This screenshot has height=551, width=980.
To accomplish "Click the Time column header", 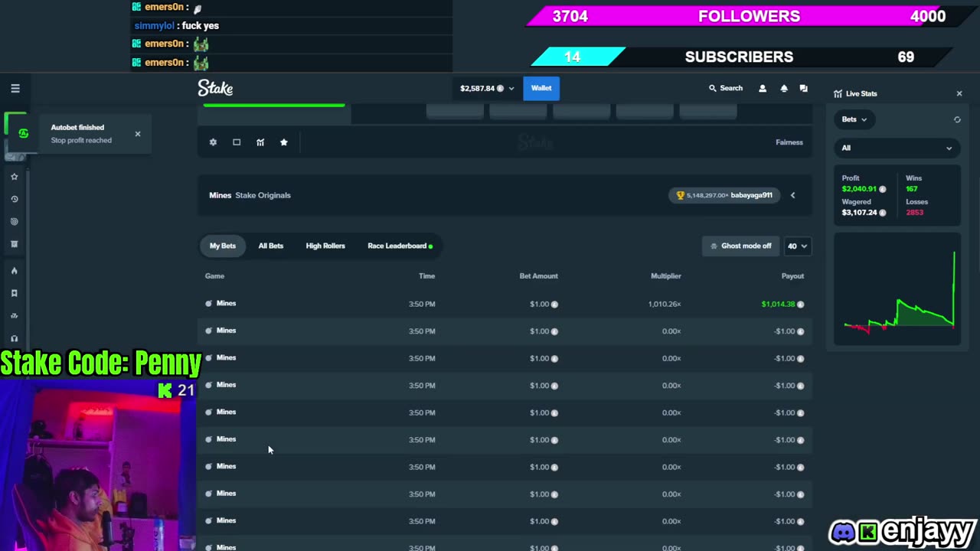I will [427, 276].
